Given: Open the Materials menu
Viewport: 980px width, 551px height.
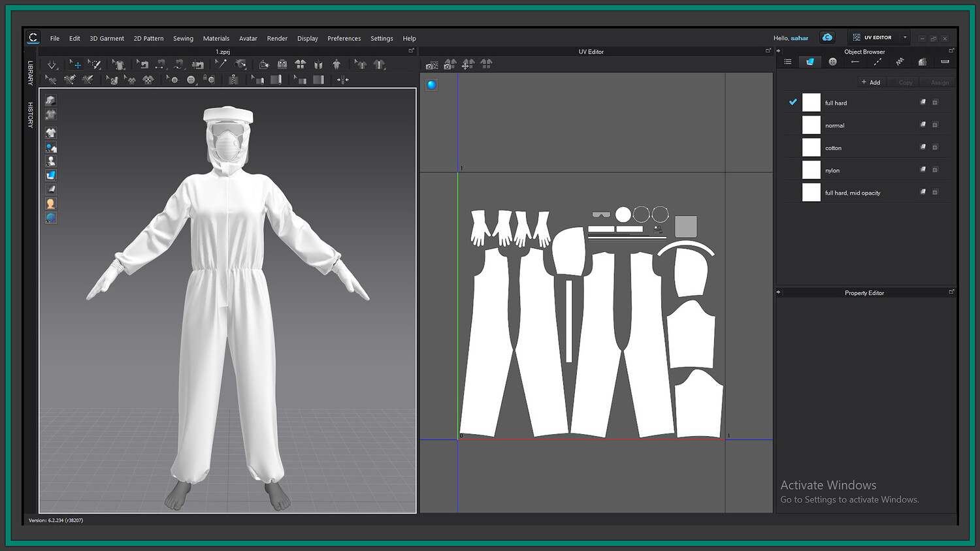Looking at the screenshot, I should [216, 39].
